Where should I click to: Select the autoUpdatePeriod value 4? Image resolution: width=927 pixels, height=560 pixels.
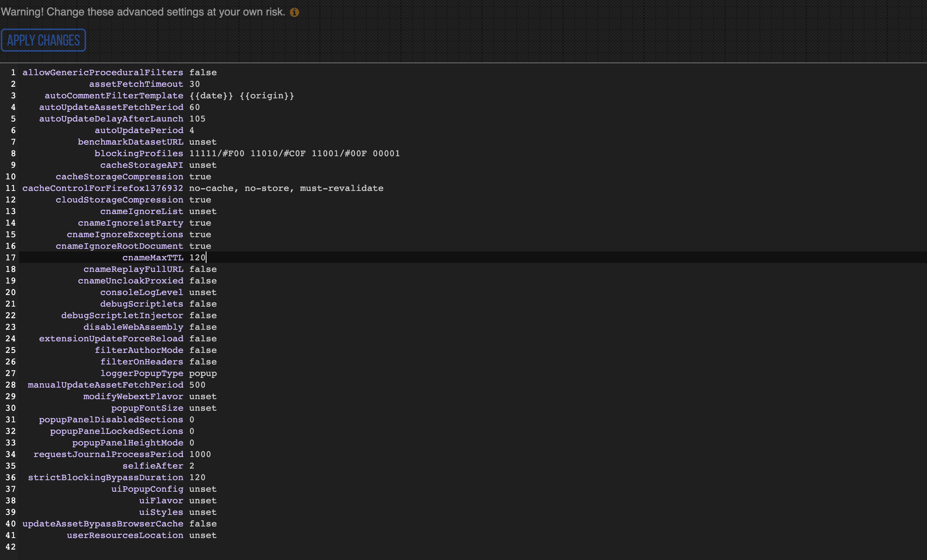pos(191,130)
